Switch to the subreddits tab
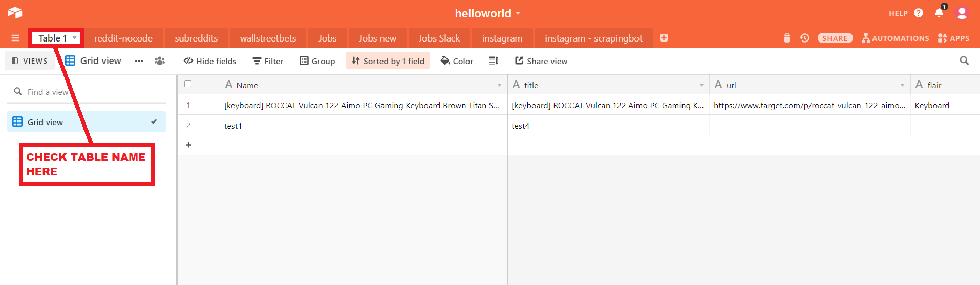Screen dimensions: 980x285 [x=196, y=38]
